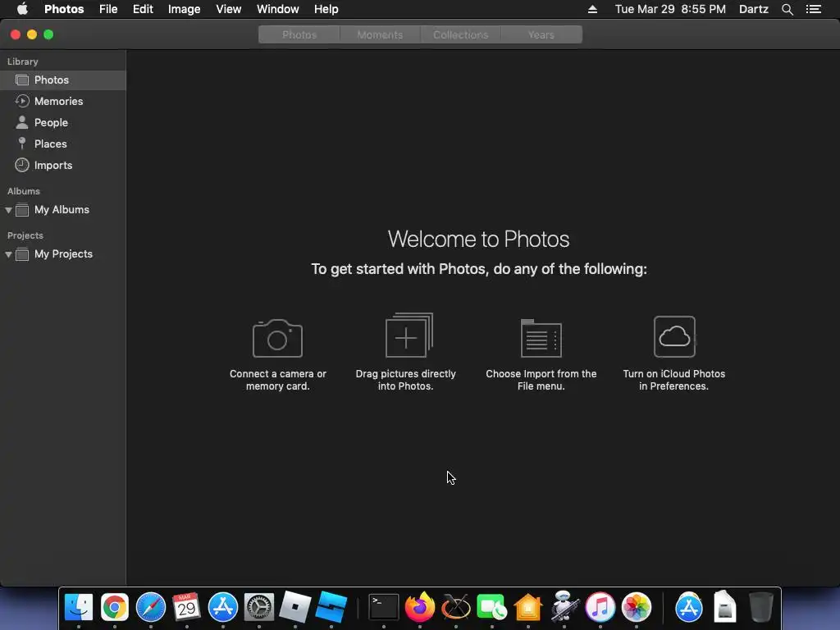Click 'Choose Import from the File menu.' text
The width and height of the screenshot is (840, 630).
click(541, 380)
